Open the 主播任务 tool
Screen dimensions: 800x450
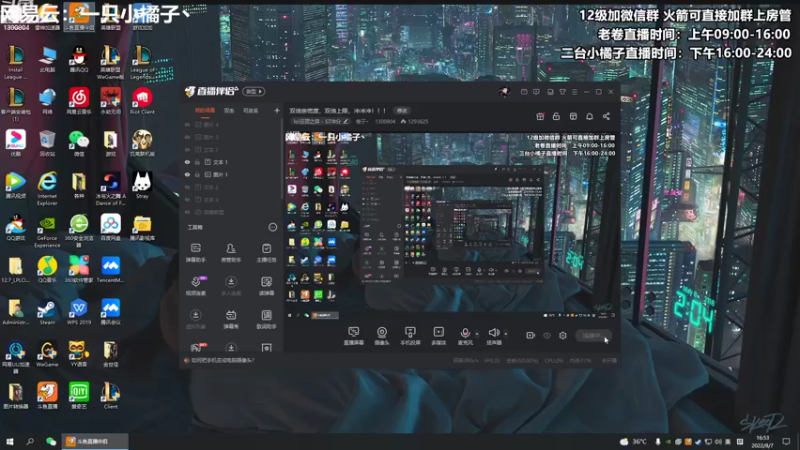(x=266, y=253)
